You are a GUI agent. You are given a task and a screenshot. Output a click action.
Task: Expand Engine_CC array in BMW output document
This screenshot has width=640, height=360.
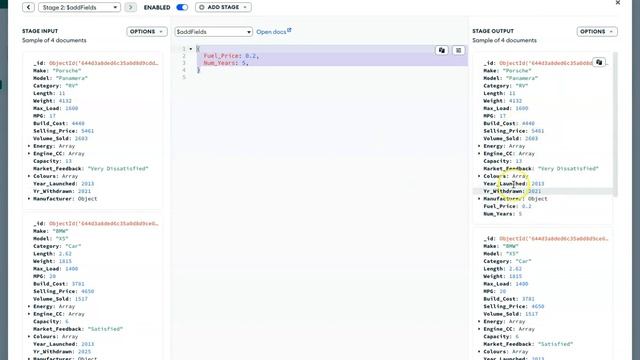479,329
